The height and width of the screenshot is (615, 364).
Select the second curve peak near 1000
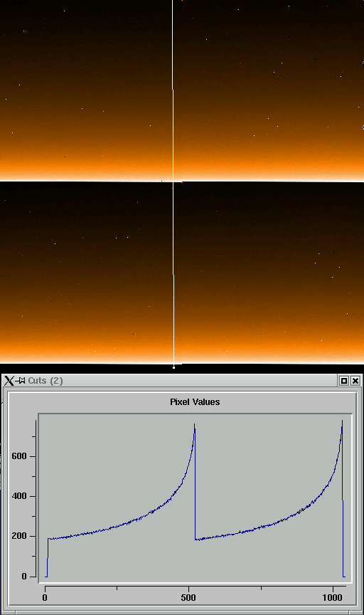pos(342,421)
